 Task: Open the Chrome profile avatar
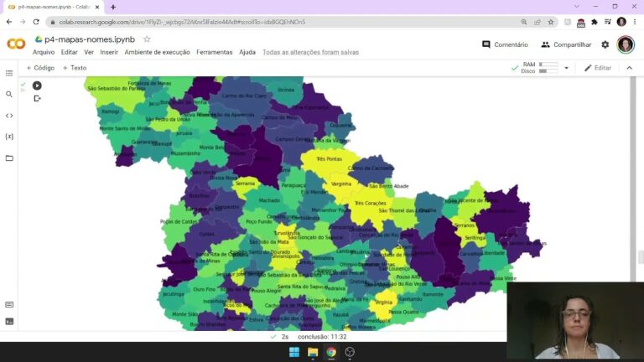(621, 22)
